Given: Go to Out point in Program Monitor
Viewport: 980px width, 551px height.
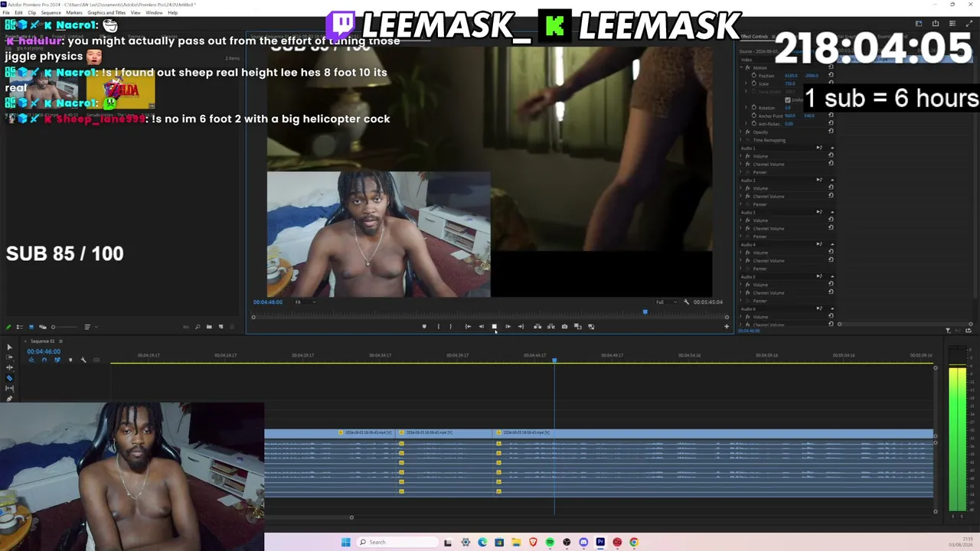Looking at the screenshot, I should tap(521, 327).
